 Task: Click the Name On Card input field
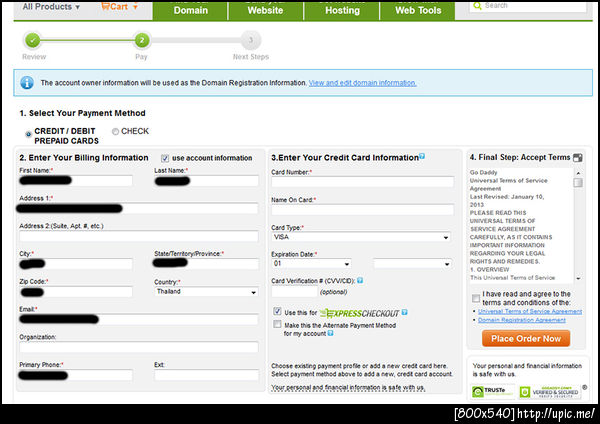click(362, 209)
